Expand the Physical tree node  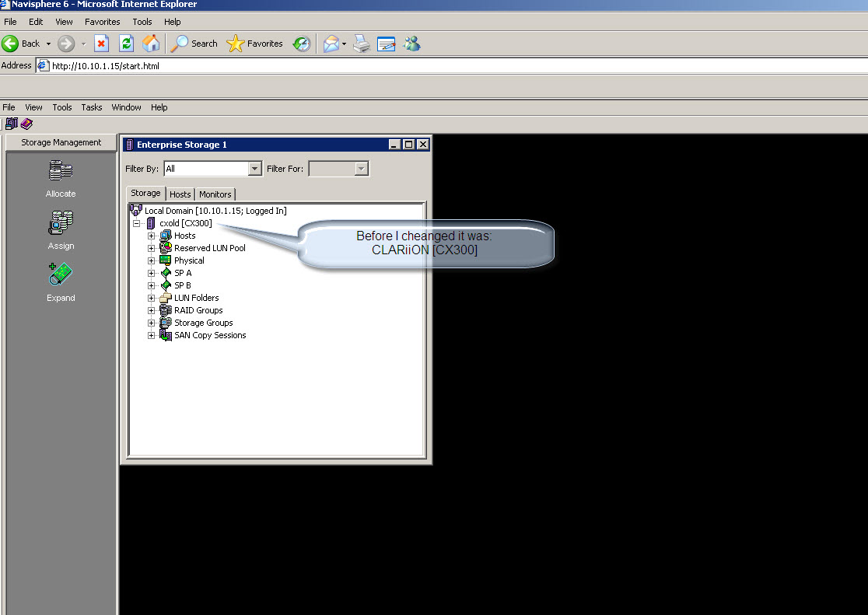(x=151, y=260)
